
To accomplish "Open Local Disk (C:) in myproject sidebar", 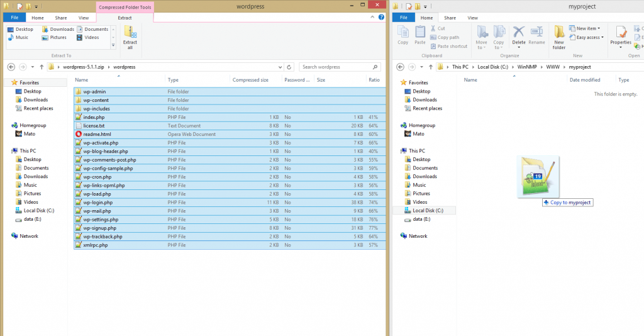I will 424,211.
